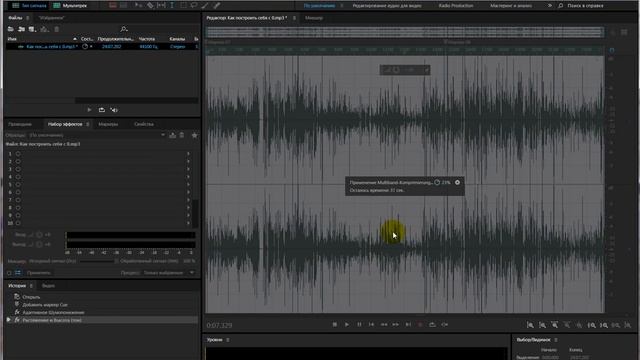Open the Media Browser tab

click(20, 124)
